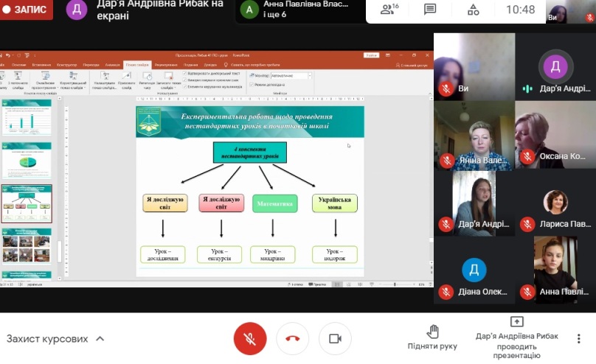Start slideshow from status bar icon
Image resolution: width=596 pixels, height=364 pixels.
[372, 284]
